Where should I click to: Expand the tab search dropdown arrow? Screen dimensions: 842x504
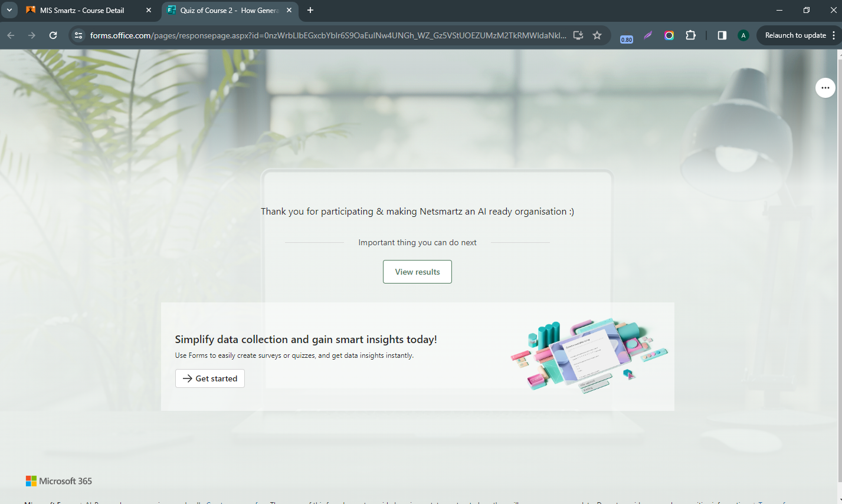pyautogui.click(x=9, y=10)
